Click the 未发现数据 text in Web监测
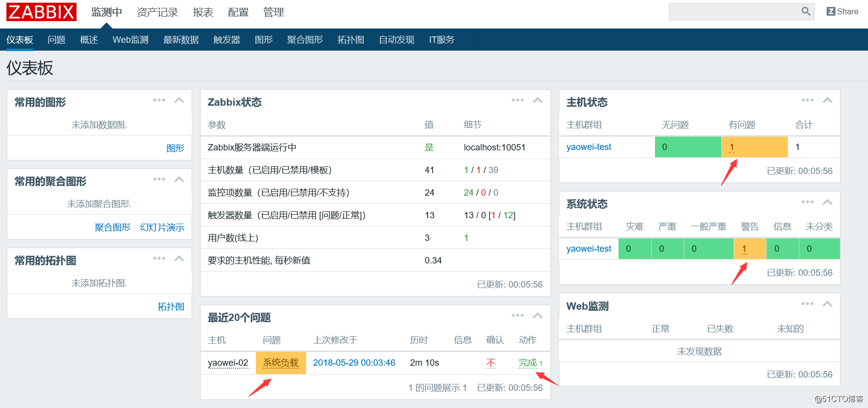This screenshot has height=408, width=868. coord(699,351)
